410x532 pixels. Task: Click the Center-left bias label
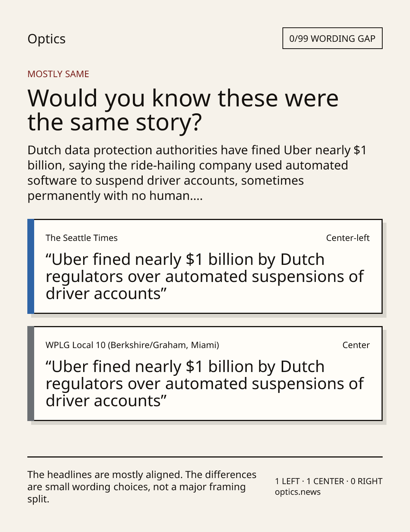(348, 238)
